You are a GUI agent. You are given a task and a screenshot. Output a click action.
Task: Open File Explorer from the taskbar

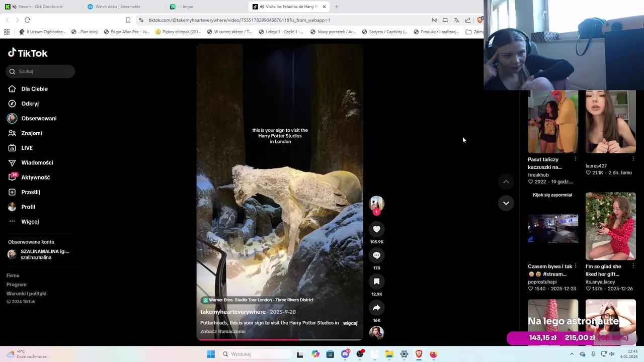click(x=389, y=354)
